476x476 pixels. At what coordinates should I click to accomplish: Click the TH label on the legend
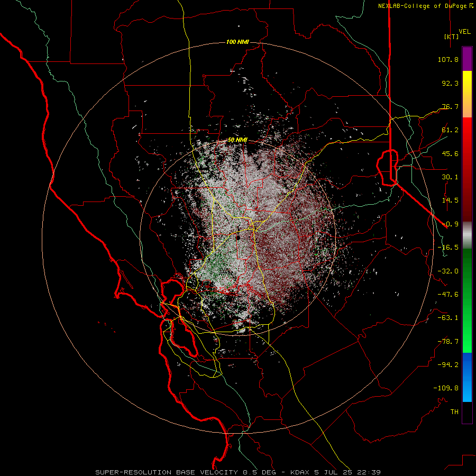click(454, 411)
